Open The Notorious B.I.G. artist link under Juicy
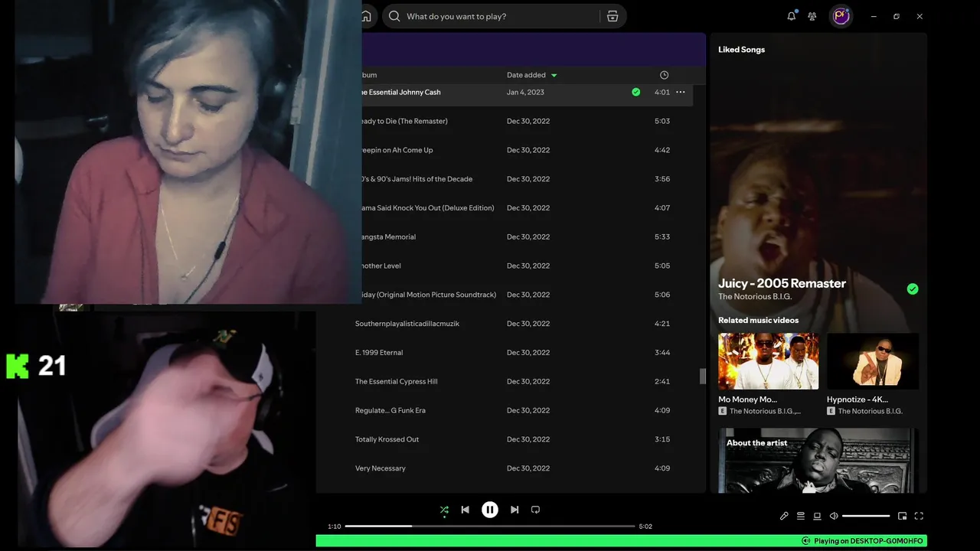 755,296
